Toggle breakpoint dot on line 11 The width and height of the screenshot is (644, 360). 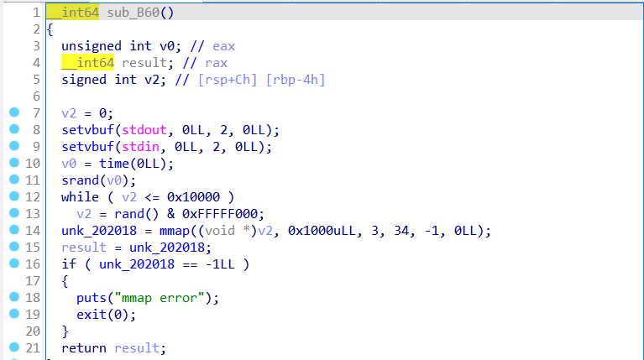[x=14, y=180]
